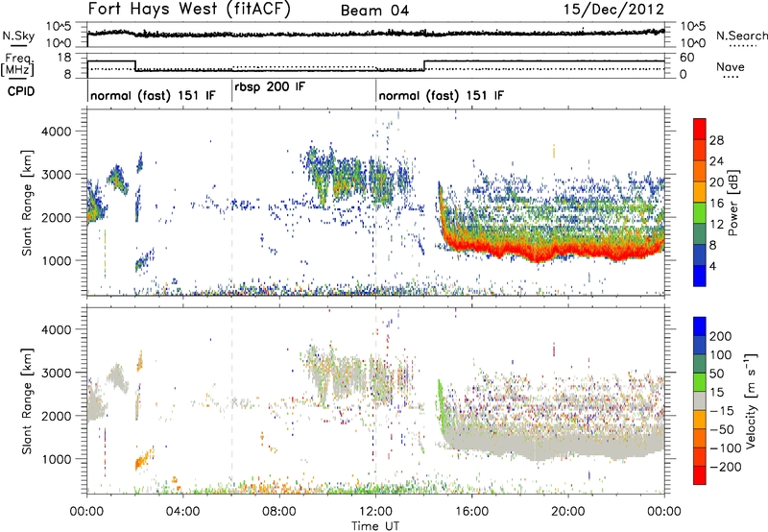768x532 pixels.
Task: Click the '-15' label on the Velocity color bar
Action: point(722,410)
